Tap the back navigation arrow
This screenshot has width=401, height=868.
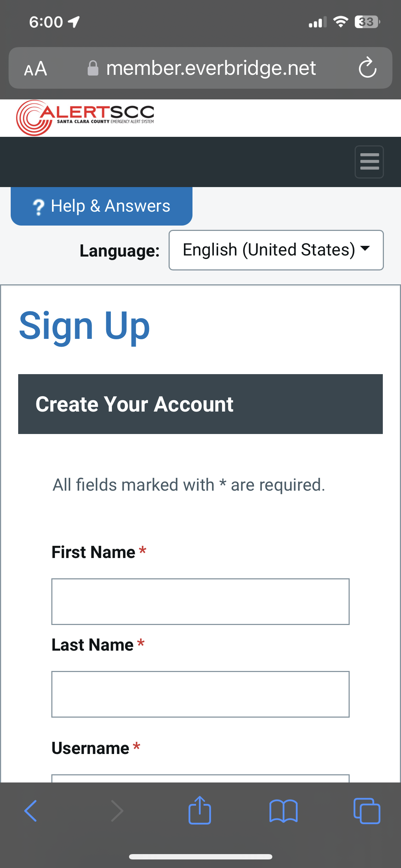(31, 810)
